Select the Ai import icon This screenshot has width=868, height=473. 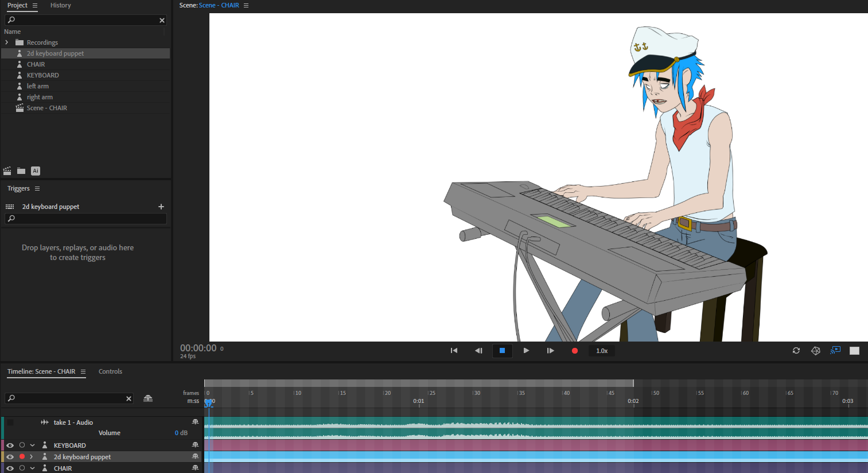point(36,170)
